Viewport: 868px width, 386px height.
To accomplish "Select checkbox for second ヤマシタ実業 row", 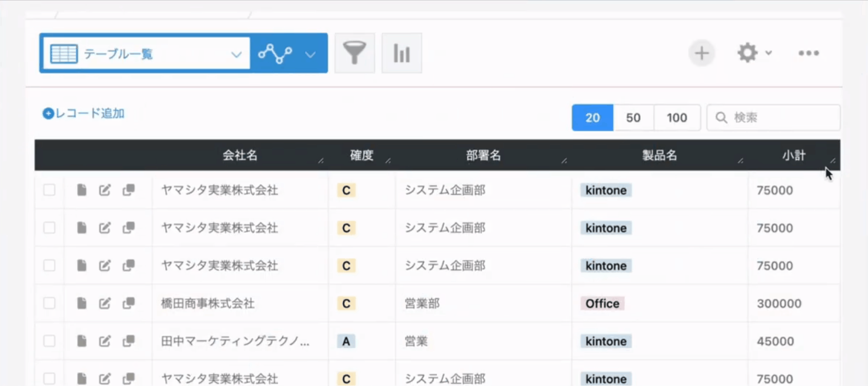I will tap(49, 227).
